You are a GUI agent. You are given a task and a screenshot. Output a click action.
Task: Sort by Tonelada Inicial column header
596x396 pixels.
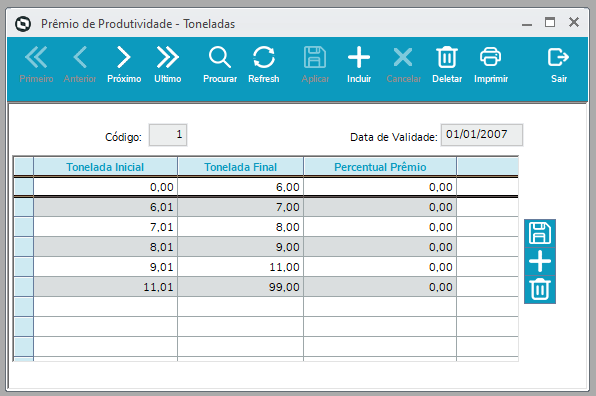(105, 167)
